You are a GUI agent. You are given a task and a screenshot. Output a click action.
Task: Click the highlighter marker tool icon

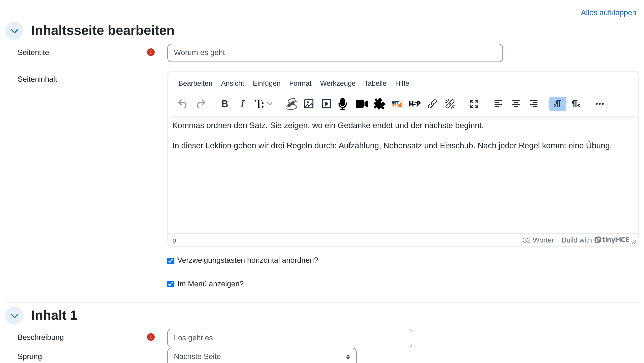tap(291, 104)
